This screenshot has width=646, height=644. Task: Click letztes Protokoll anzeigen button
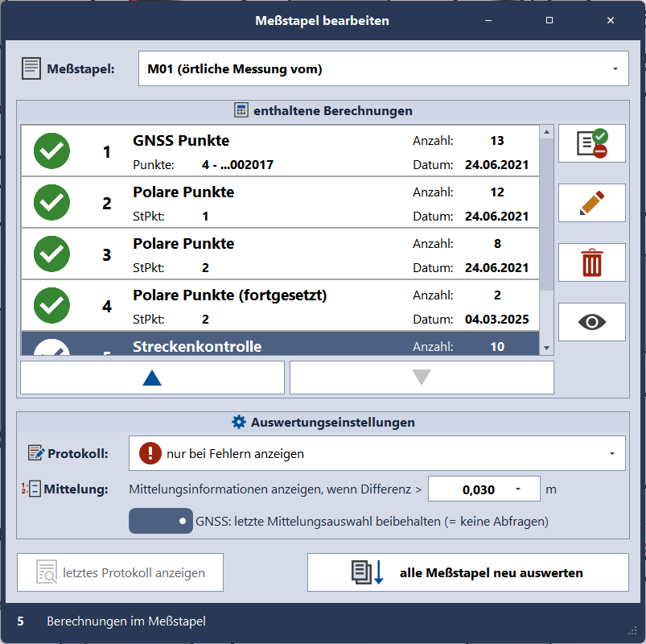[x=120, y=572]
